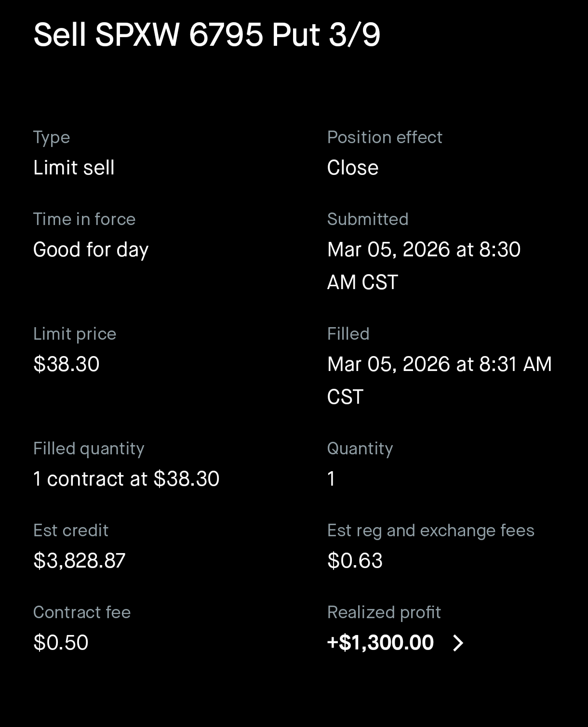This screenshot has width=588, height=727.
Task: Click the $3,828.87 estimated credit amount
Action: 80,561
